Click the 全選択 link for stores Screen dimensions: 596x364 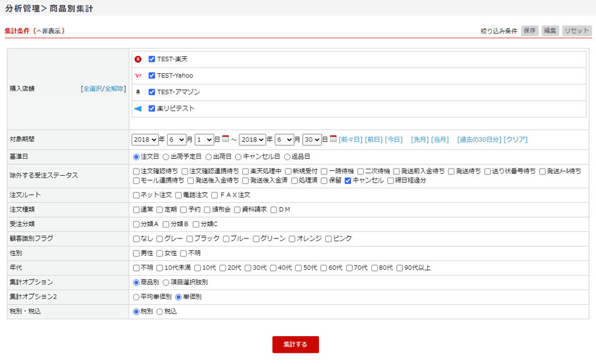point(92,89)
